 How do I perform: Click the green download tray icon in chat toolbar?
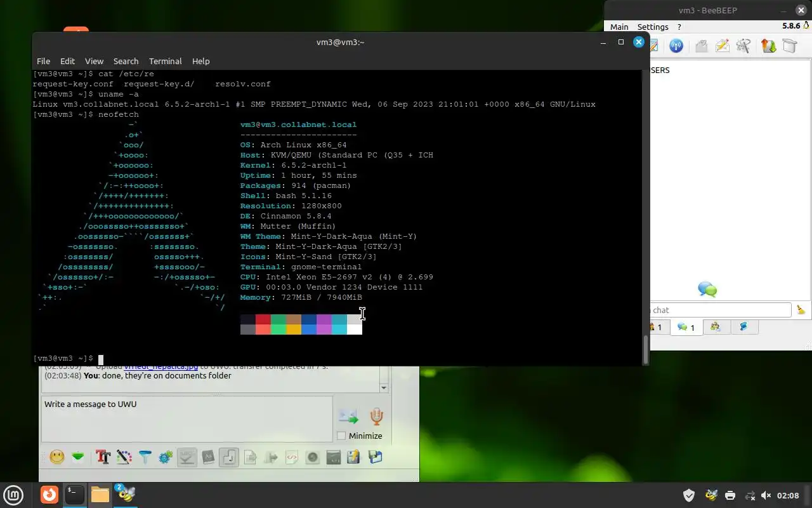coord(78,457)
